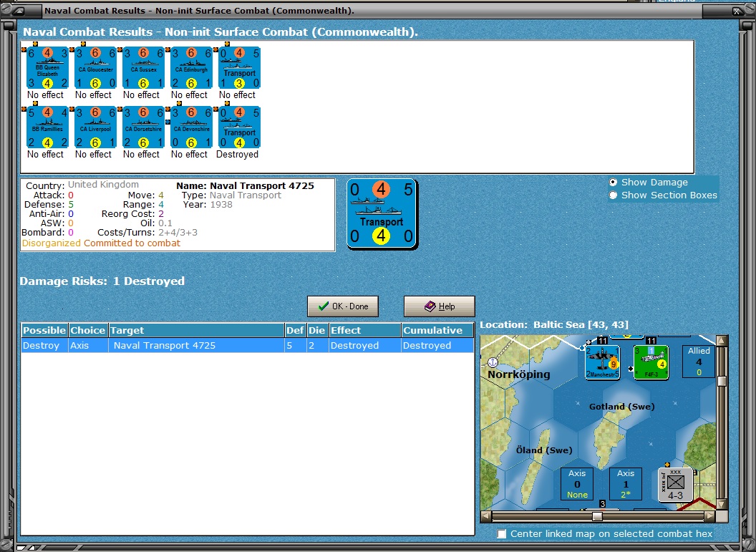
Task: Click minimap scroll up arrow
Action: 722,341
